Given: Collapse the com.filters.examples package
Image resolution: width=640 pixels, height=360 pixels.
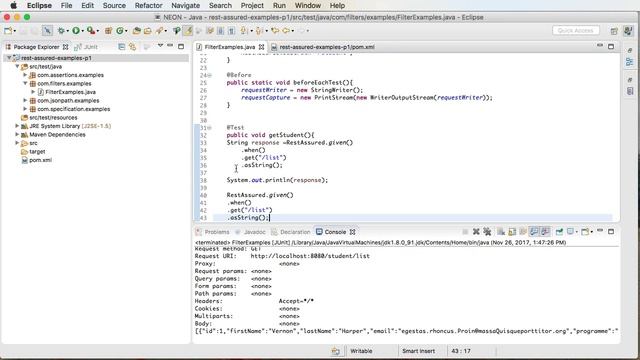Looking at the screenshot, I should [25, 83].
